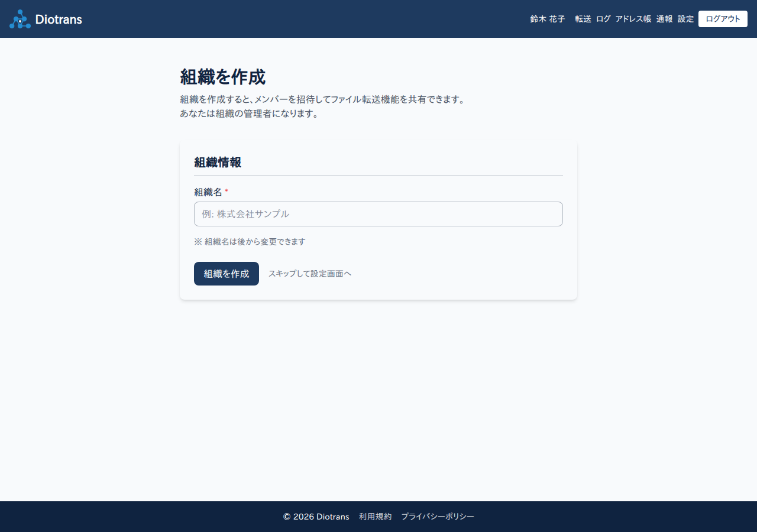The image size is (757, 532).
Task: Click the note ※ 組織名は後から変更できます
Action: coord(250,242)
